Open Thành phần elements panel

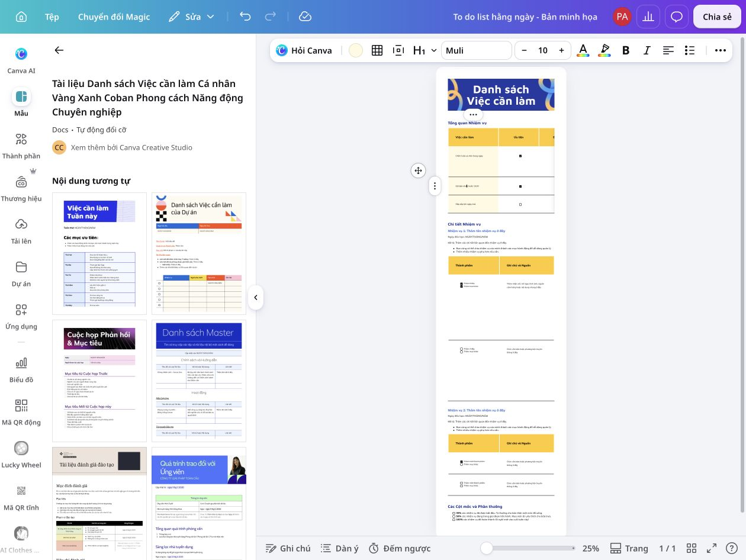[x=21, y=146]
